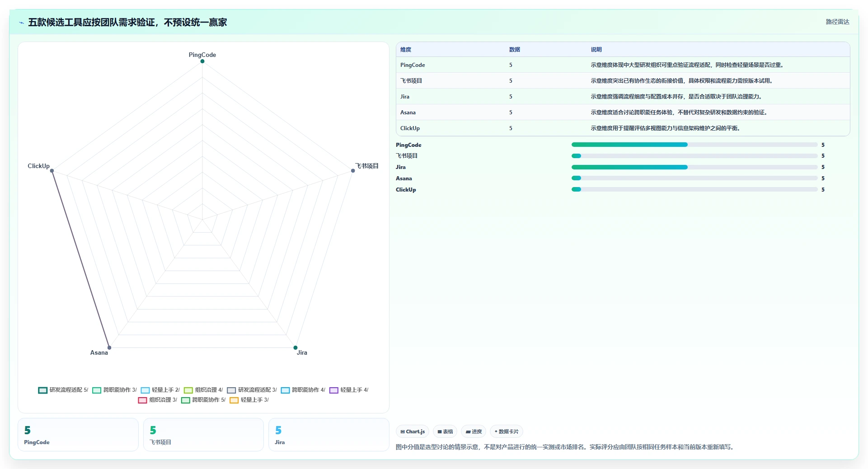Open the 飞书项目 data card
Image resolution: width=868 pixels, height=469 pixels.
[x=203, y=435]
